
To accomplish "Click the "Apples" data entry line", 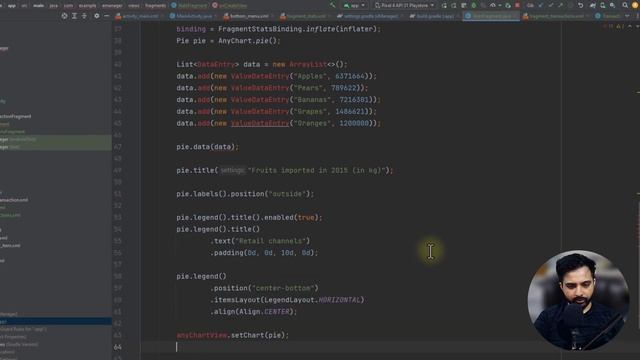I will point(277,76).
